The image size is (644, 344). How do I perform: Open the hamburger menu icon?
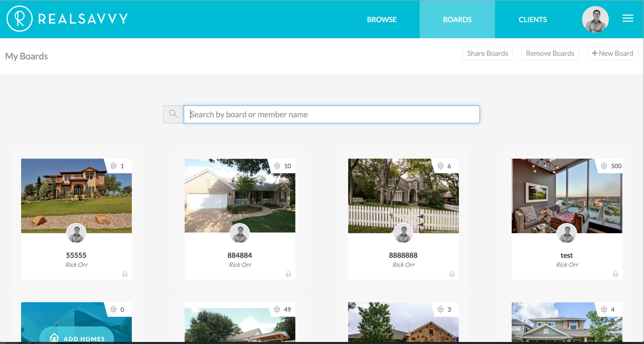(x=628, y=18)
